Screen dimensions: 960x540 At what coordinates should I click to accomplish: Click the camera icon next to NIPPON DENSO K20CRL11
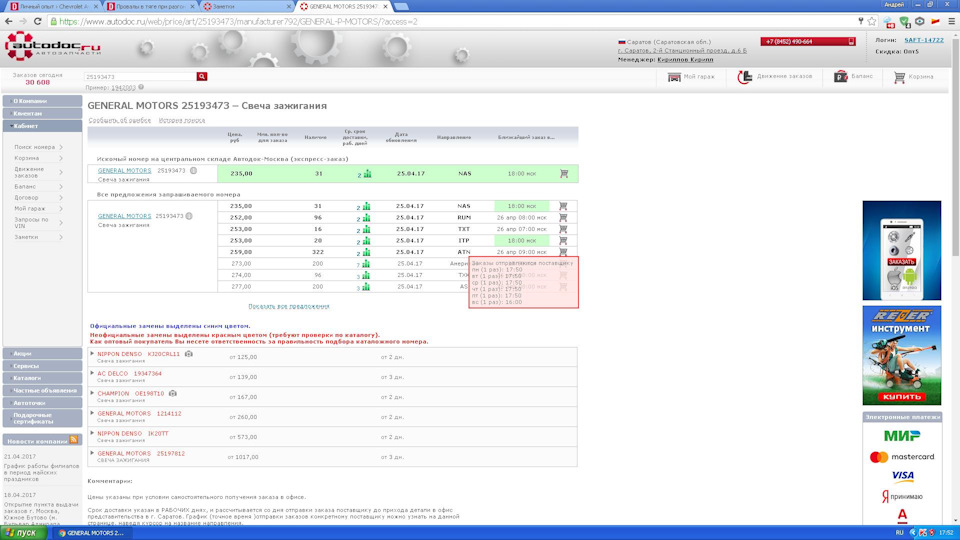click(189, 354)
